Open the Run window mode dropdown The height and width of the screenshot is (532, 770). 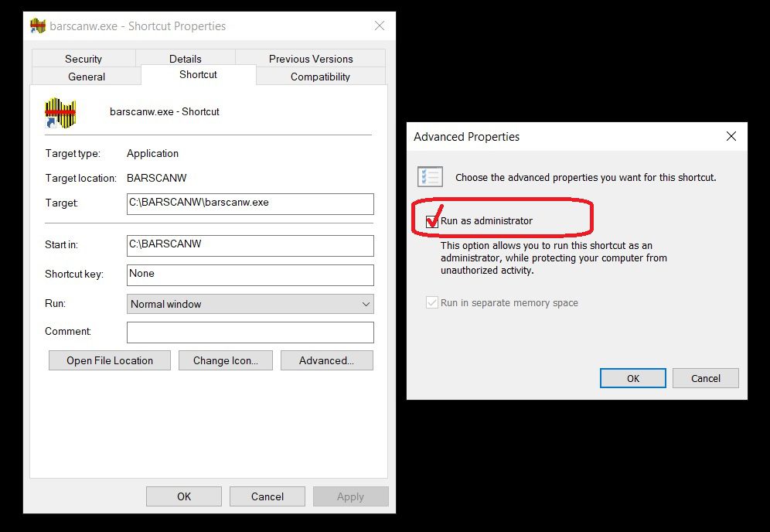tap(250, 304)
